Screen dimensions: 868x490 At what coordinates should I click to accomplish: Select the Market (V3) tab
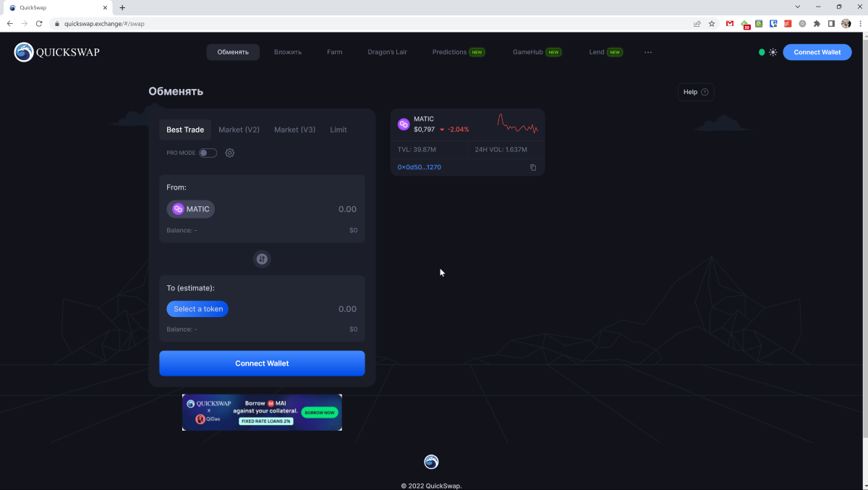(294, 130)
